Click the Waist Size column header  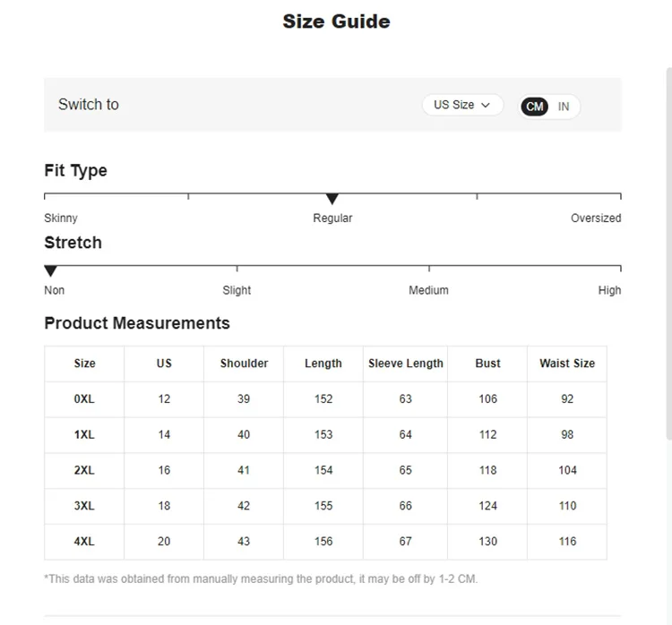(x=567, y=364)
